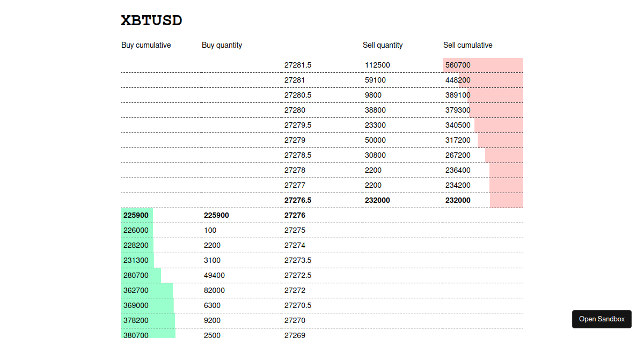The image size is (644, 338).
Task: Click buy cumulative depth bar 225900
Action: [136, 215]
